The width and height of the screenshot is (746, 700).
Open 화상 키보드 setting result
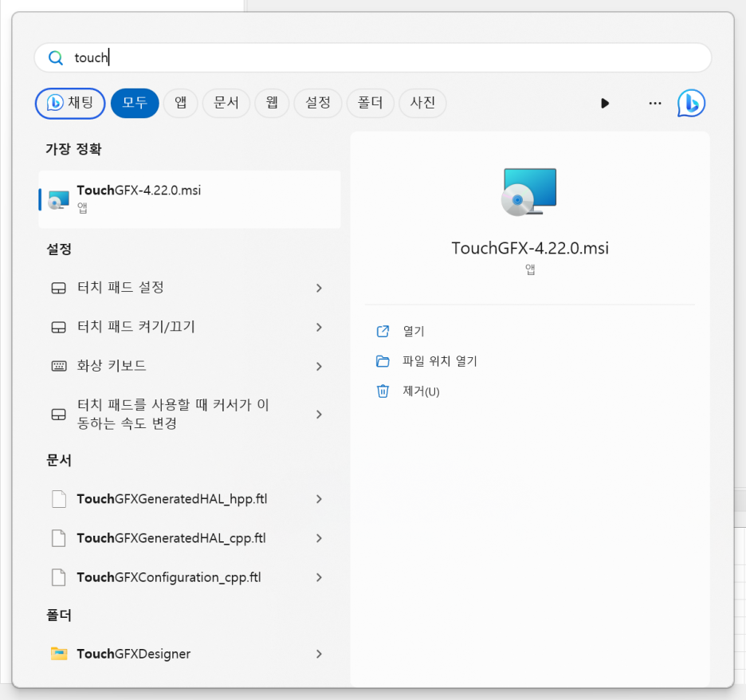point(190,366)
